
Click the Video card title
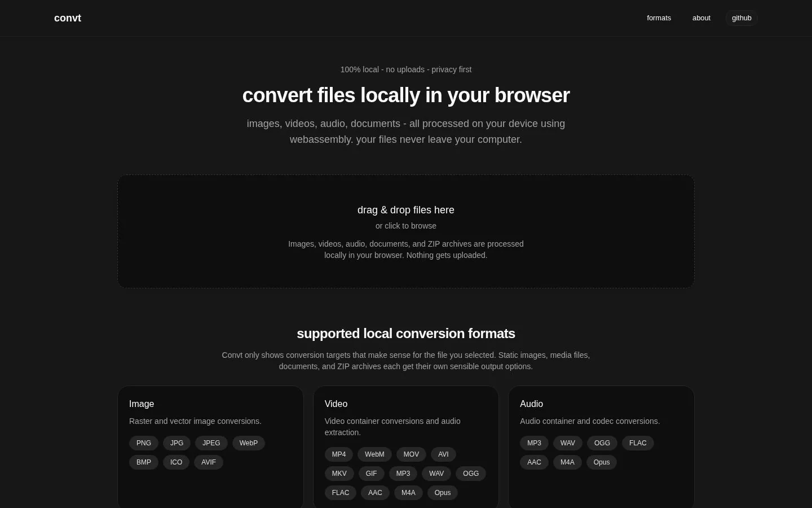(x=336, y=404)
